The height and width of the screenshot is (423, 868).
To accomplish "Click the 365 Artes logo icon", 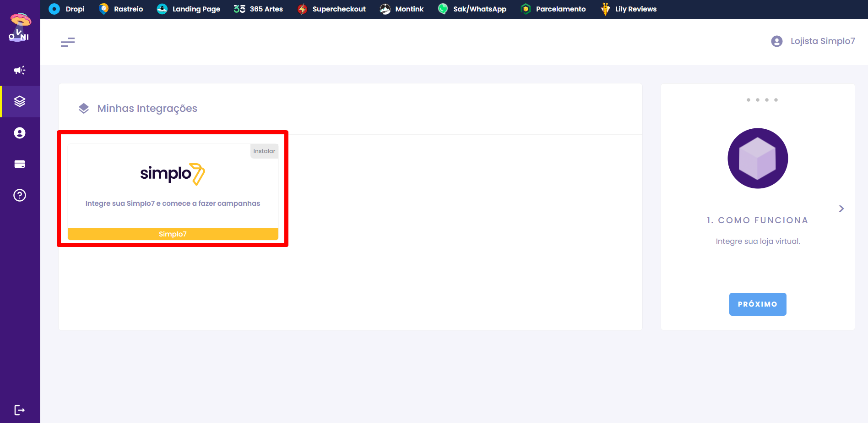I will 239,9.
